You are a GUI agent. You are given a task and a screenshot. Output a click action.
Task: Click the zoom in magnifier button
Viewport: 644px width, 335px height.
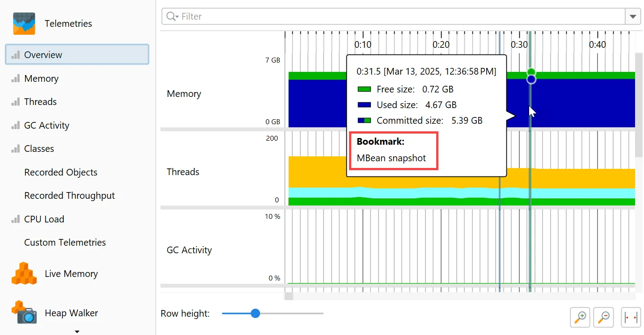coord(580,317)
